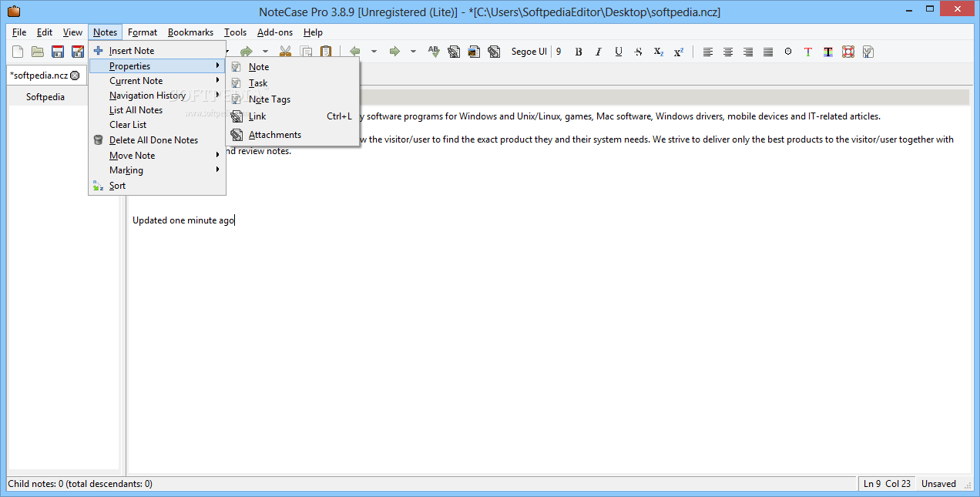Click the Navigate Forward arrow icon
The width and height of the screenshot is (980, 497).
[394, 52]
